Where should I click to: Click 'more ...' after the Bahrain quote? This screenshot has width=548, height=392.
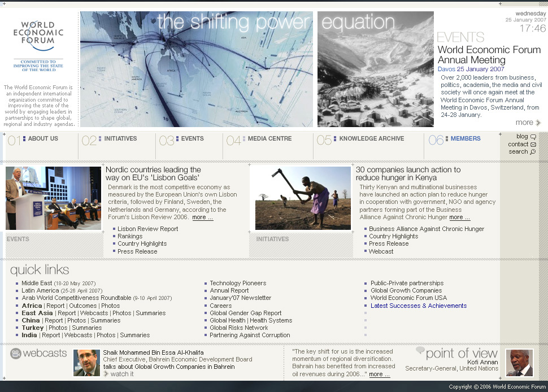pos(379,374)
